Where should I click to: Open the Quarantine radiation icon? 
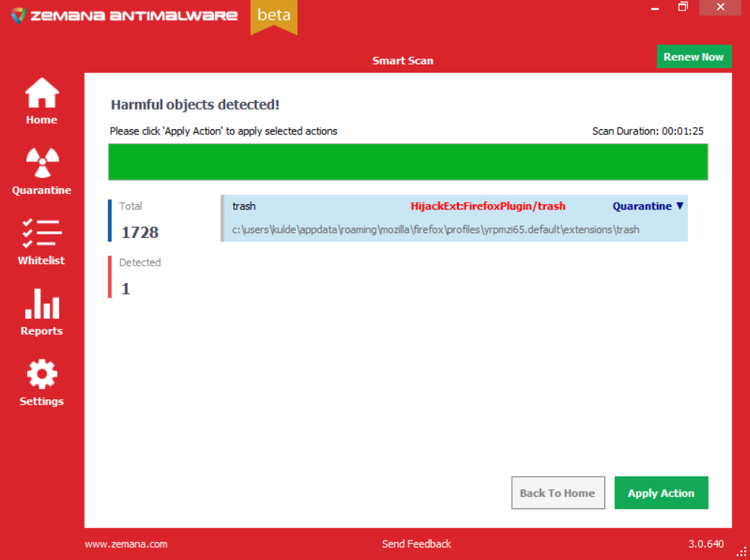tap(42, 163)
